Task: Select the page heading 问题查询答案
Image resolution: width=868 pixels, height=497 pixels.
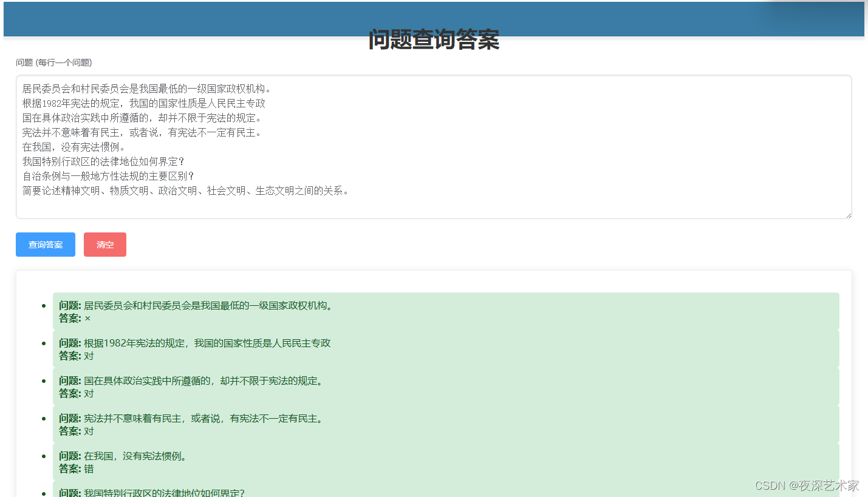Action: click(434, 39)
